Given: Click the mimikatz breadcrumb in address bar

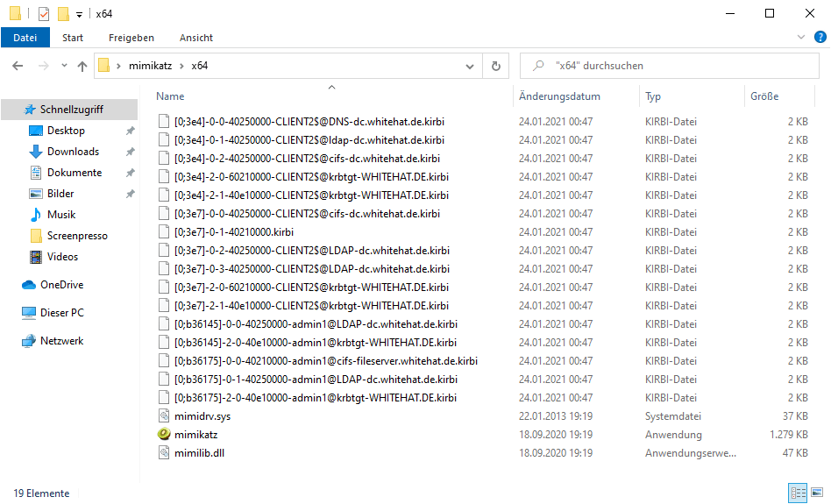Looking at the screenshot, I should click(151, 66).
